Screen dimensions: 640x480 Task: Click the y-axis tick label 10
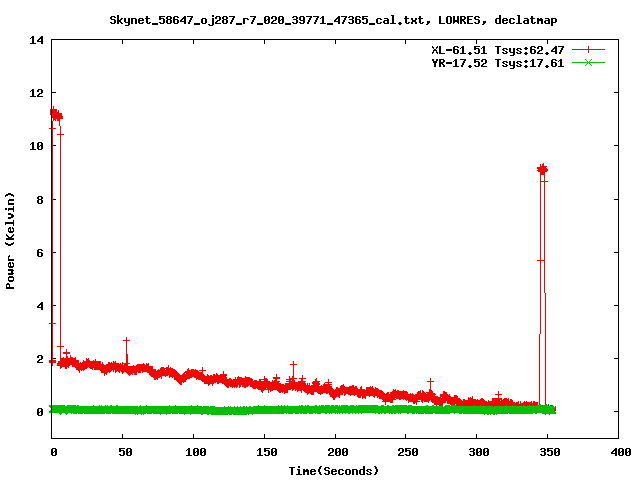tap(36, 146)
